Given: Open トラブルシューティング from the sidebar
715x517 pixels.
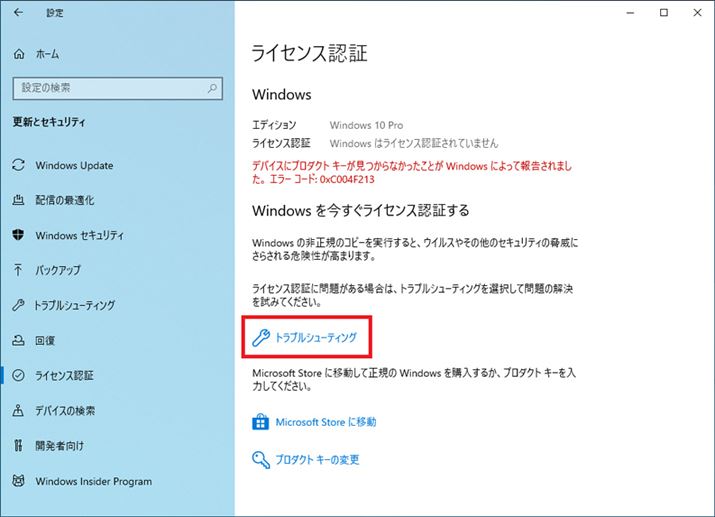Looking at the screenshot, I should [74, 305].
